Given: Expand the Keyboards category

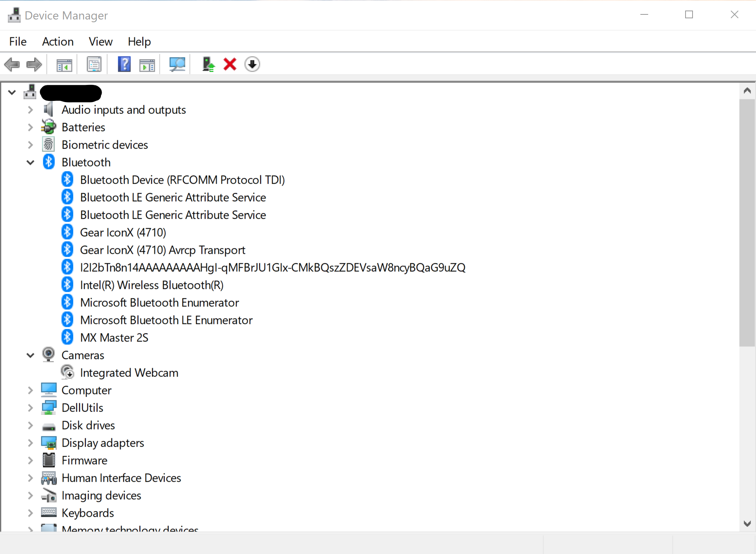Looking at the screenshot, I should (x=30, y=513).
